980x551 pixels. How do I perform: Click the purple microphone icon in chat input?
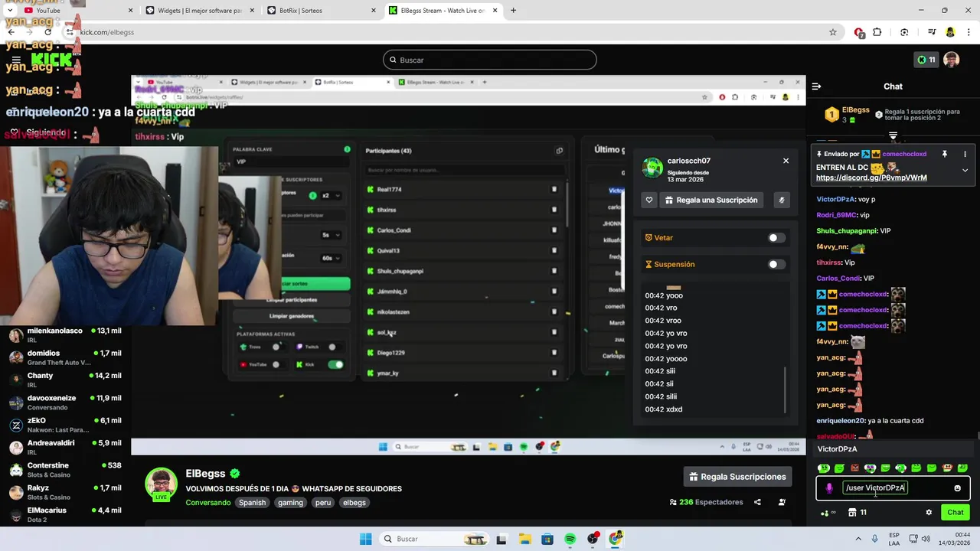pyautogui.click(x=829, y=488)
